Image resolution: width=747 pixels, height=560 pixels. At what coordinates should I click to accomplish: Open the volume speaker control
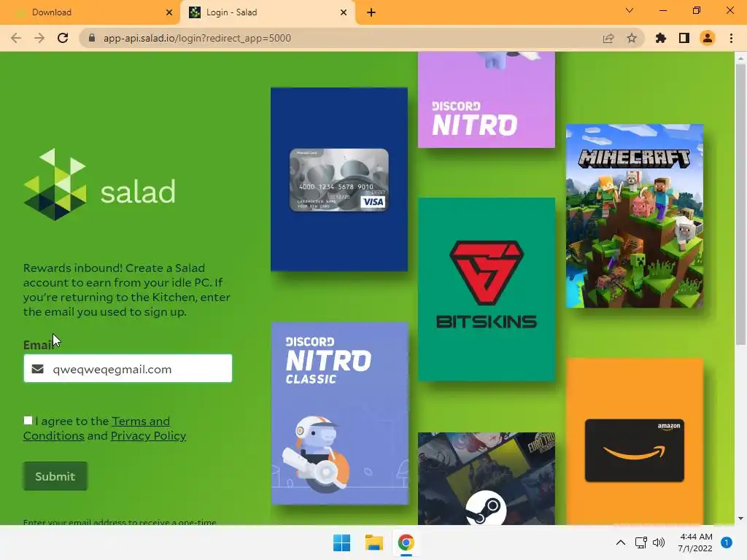pos(659,542)
